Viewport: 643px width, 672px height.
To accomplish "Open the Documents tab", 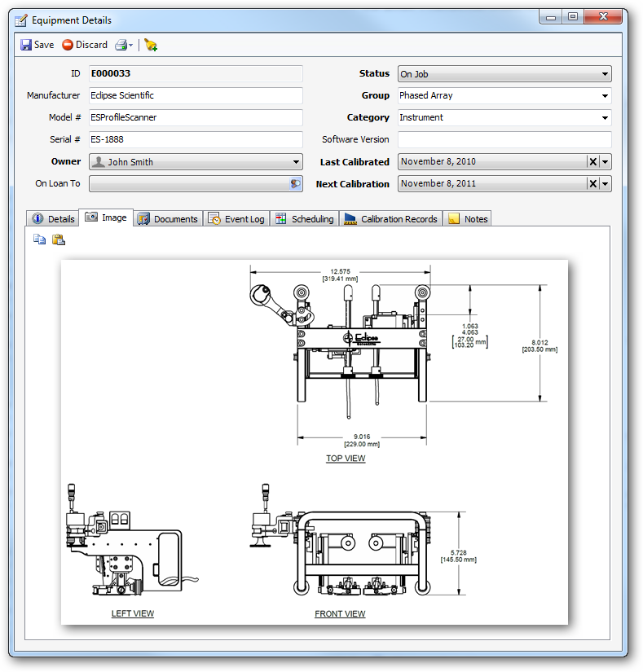I will pyautogui.click(x=168, y=219).
